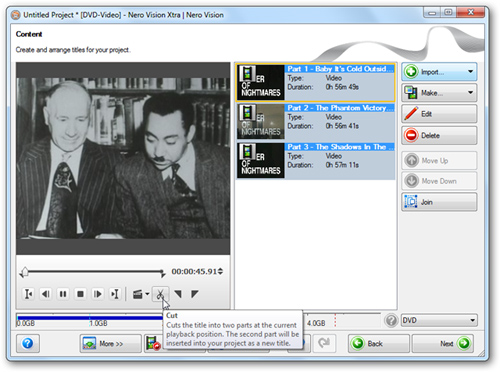Set the trim start marker icon
This screenshot has width=500, height=372.
[178, 294]
